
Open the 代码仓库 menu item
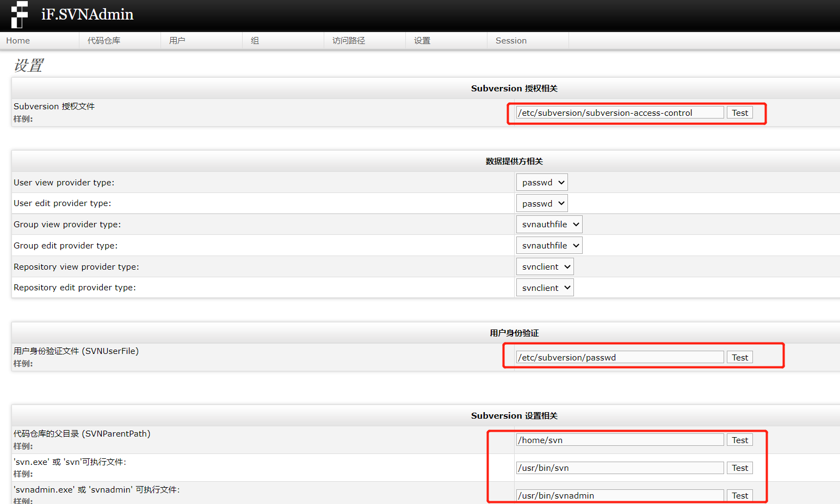coord(104,41)
